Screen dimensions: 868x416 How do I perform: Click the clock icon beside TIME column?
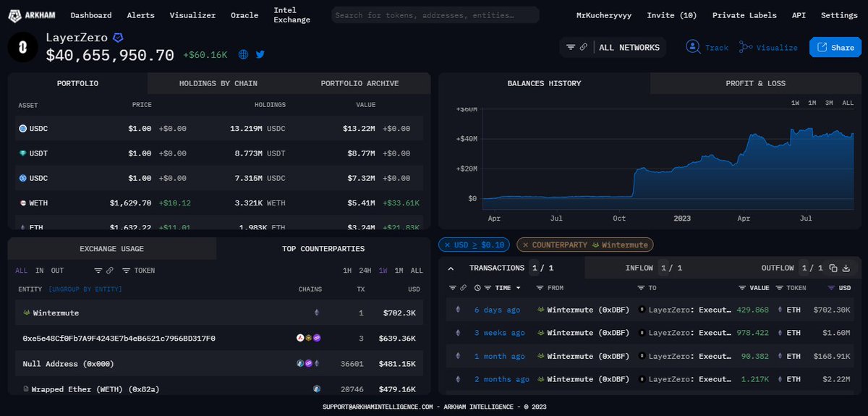[477, 288]
